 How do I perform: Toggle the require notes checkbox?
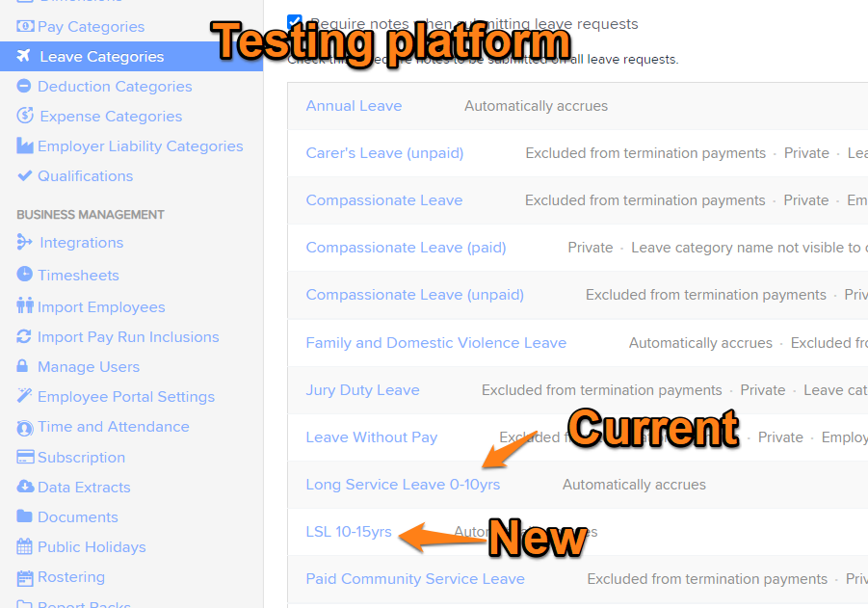point(295,22)
